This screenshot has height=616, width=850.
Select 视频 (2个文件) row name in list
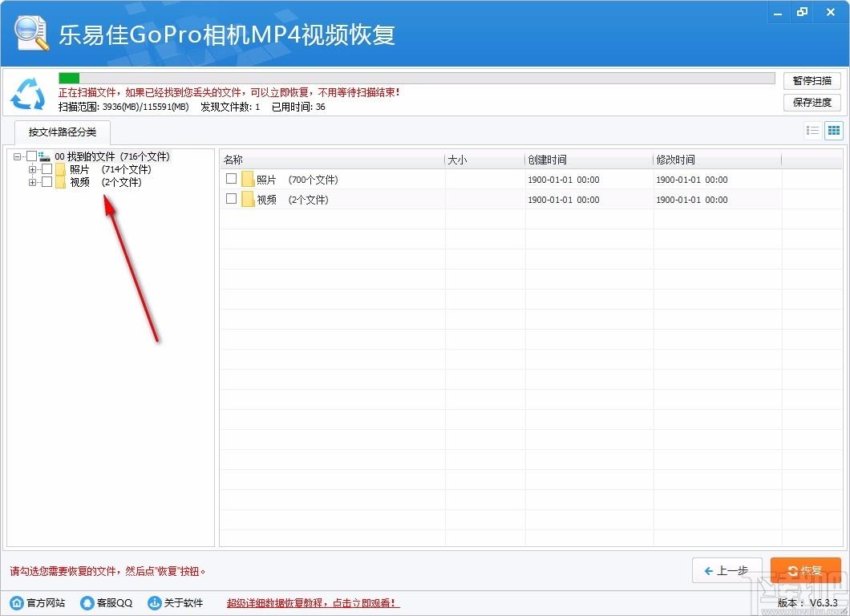292,200
